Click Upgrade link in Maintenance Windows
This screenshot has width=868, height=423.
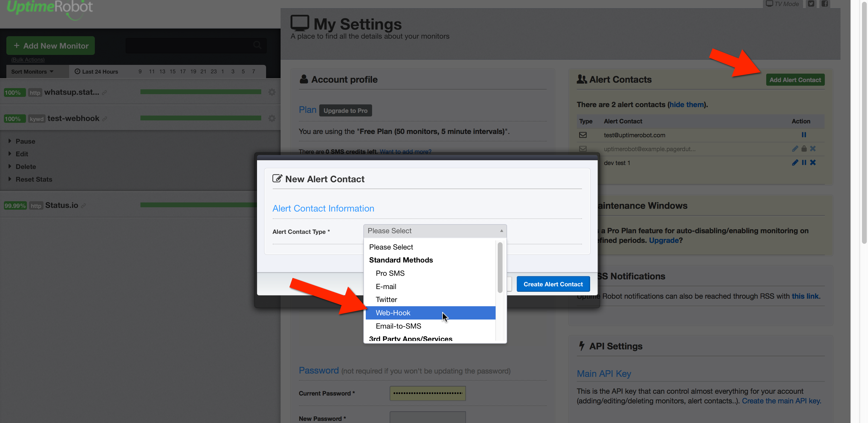tap(664, 240)
